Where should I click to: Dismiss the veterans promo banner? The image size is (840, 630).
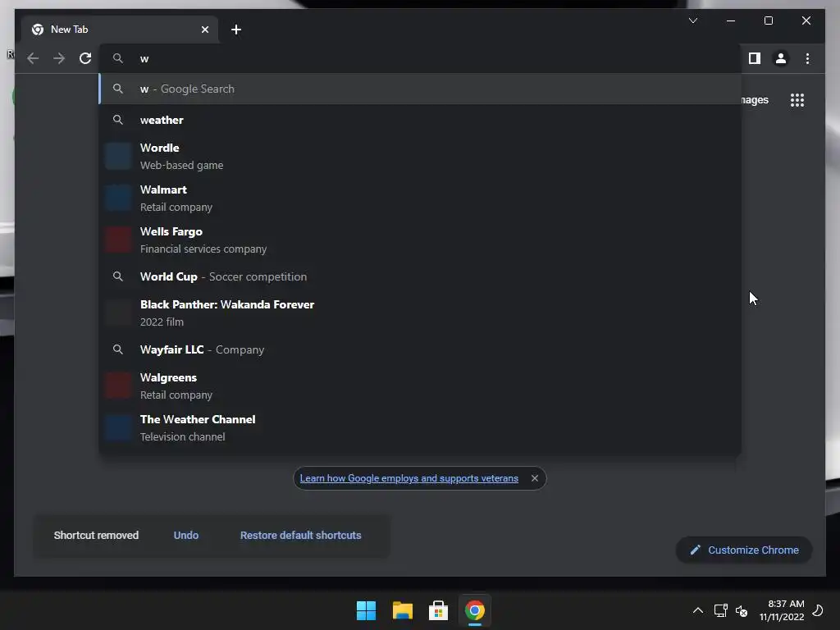tap(535, 478)
